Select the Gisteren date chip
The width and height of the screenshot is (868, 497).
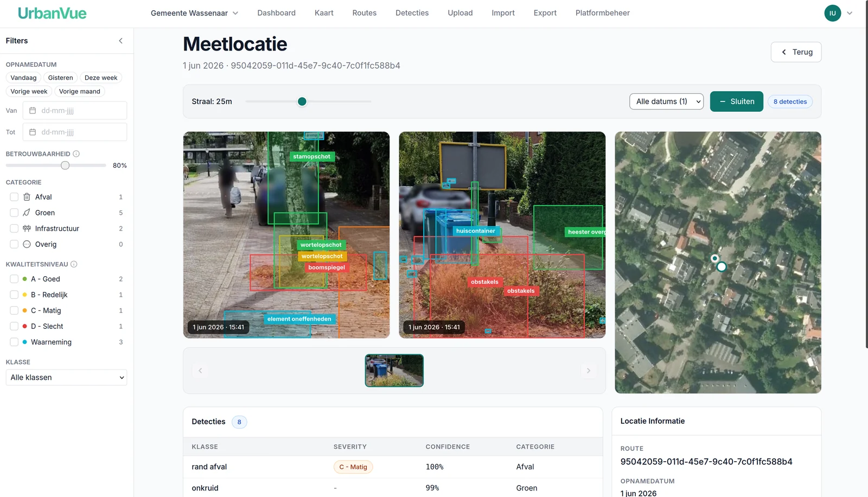pyautogui.click(x=60, y=78)
